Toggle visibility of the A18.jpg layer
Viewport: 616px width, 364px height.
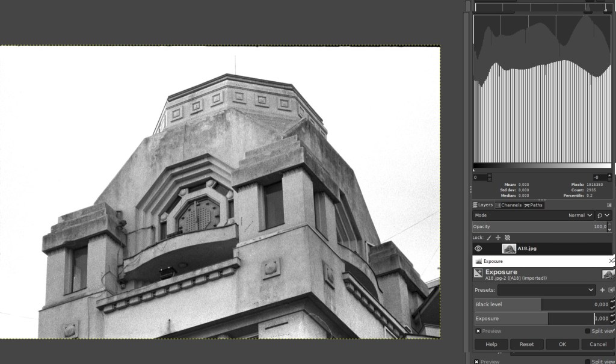478,248
